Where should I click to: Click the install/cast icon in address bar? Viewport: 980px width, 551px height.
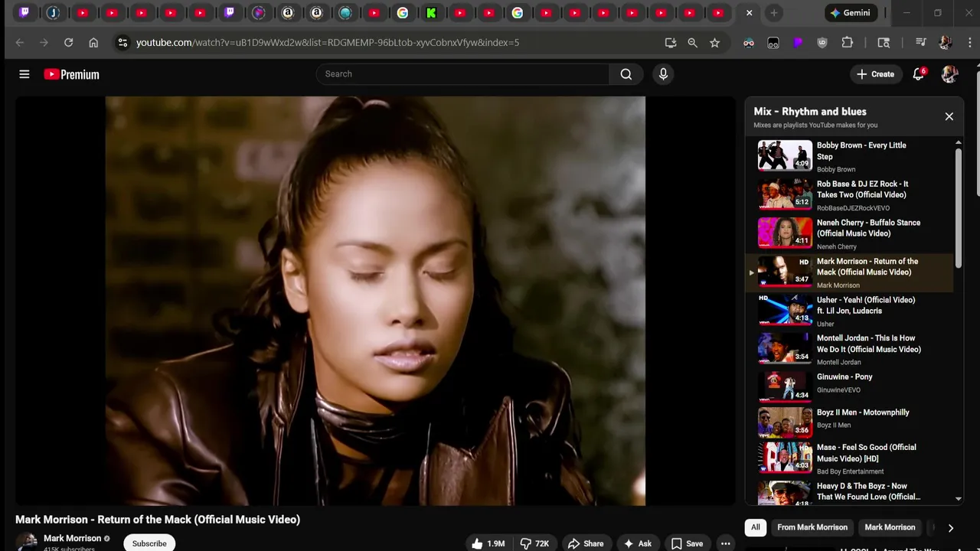[670, 43]
